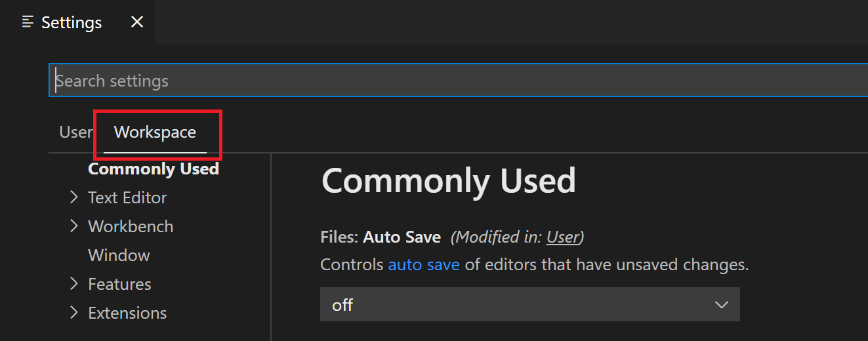
Task: Follow the User link in Modified in
Action: tap(563, 237)
